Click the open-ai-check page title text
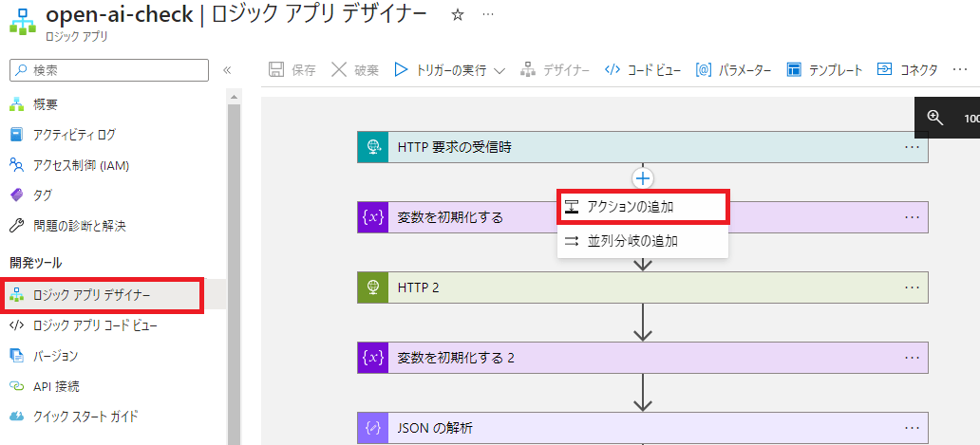Image resolution: width=980 pixels, height=445 pixels. [120, 15]
